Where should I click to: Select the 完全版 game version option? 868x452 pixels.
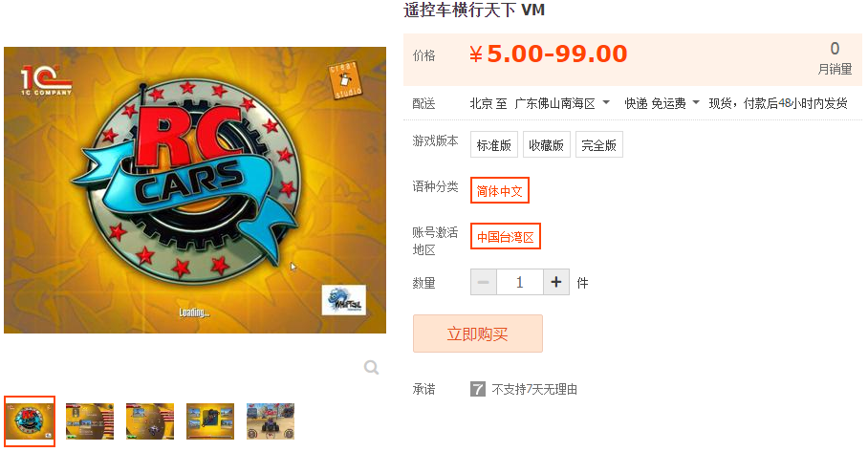(599, 145)
